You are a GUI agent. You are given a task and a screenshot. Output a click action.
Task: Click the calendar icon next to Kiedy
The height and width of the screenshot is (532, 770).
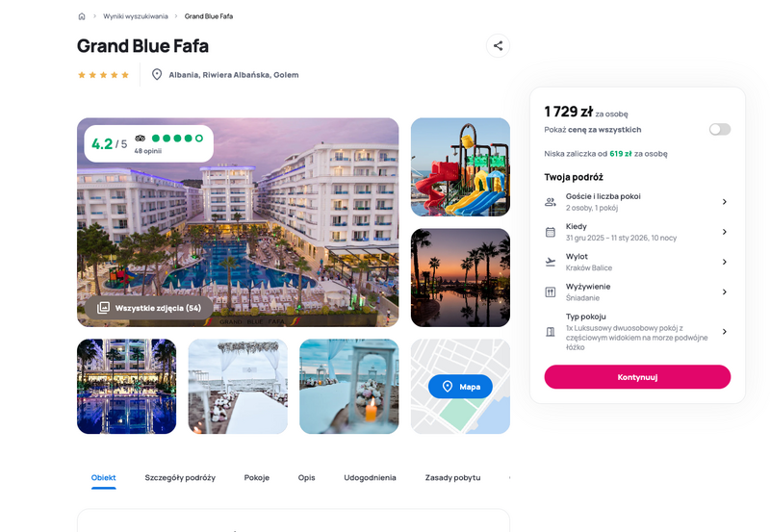click(551, 232)
